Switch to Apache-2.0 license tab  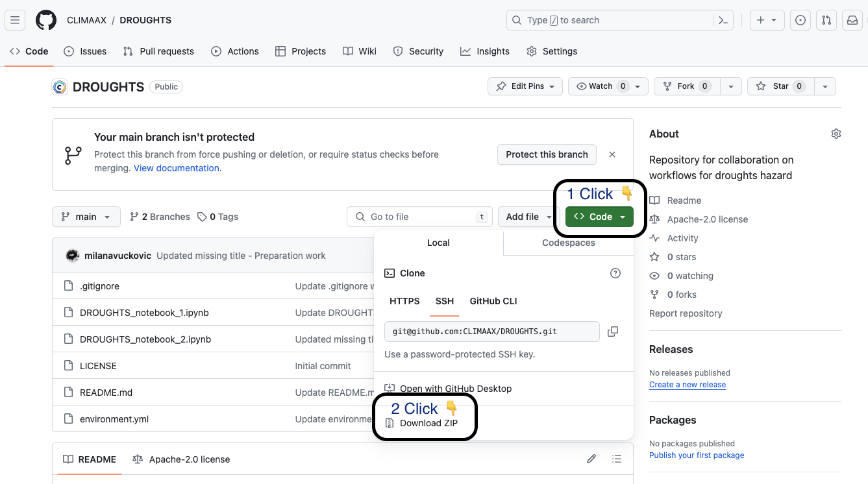(x=181, y=459)
